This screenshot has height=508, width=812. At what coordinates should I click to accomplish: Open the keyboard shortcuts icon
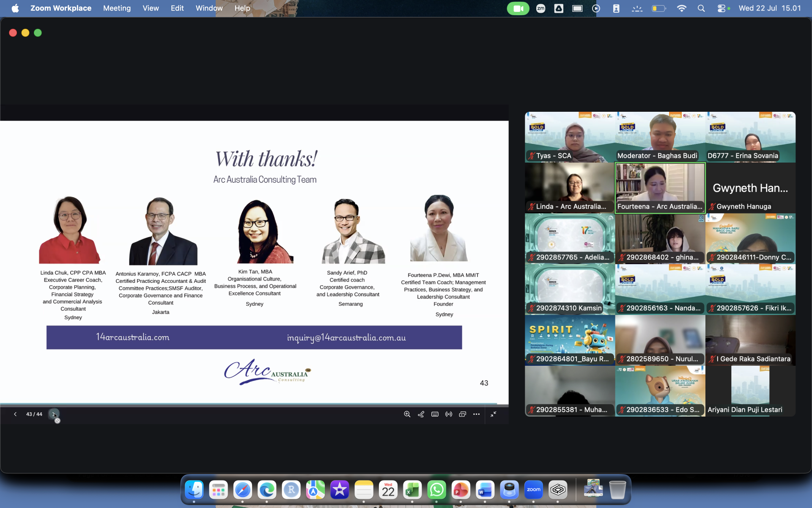point(435,414)
